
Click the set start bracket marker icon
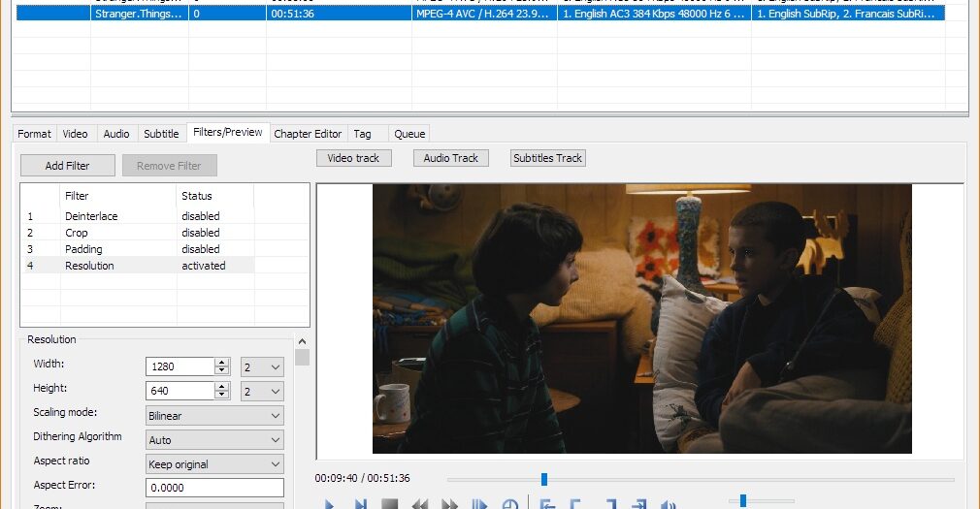(576, 503)
